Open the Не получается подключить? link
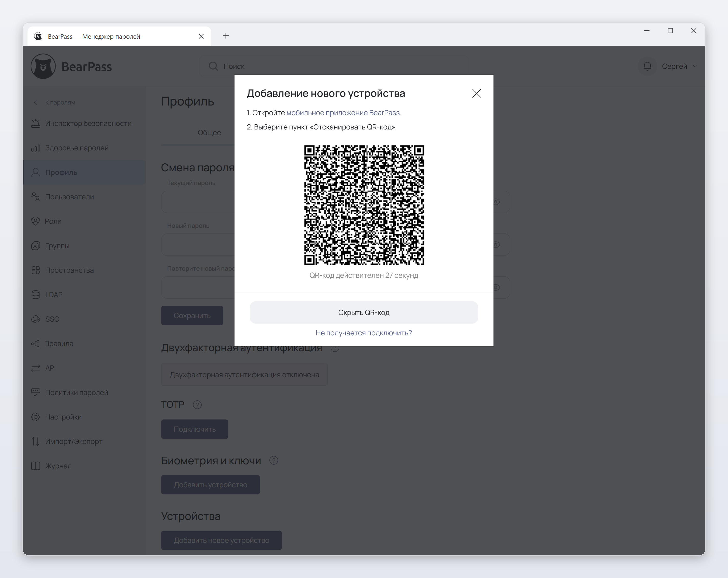 (364, 333)
